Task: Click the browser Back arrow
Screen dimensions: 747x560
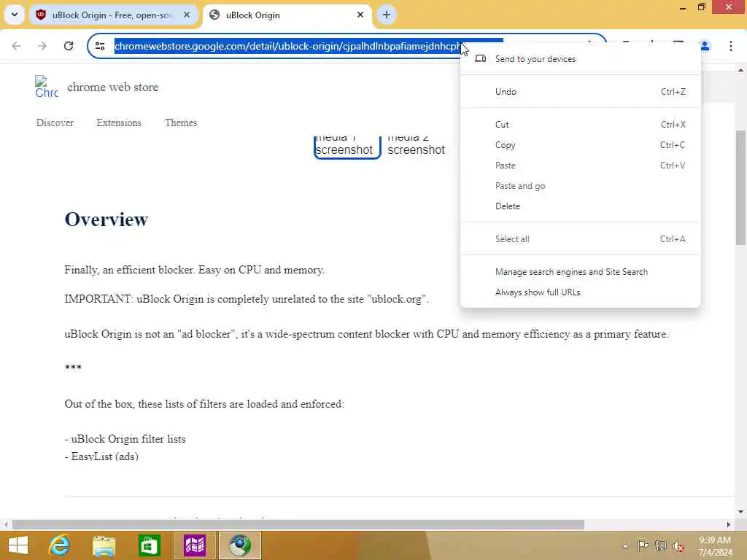Action: tap(16, 46)
